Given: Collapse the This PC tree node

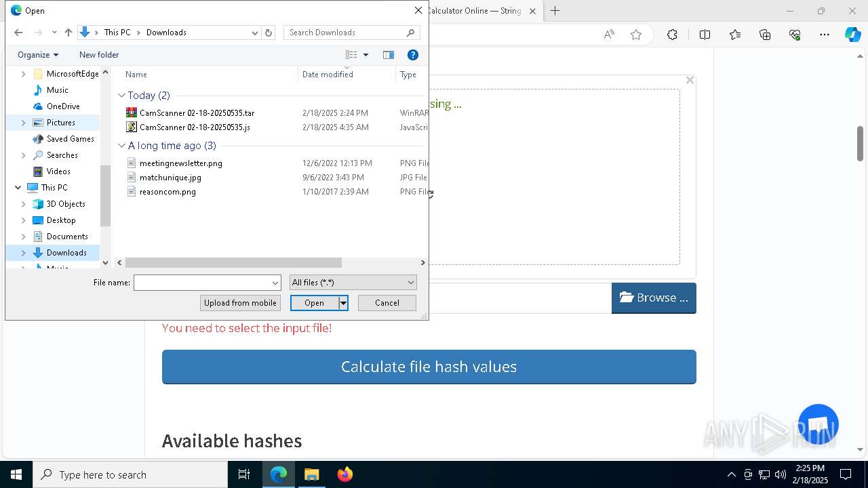Looking at the screenshot, I should (x=18, y=188).
